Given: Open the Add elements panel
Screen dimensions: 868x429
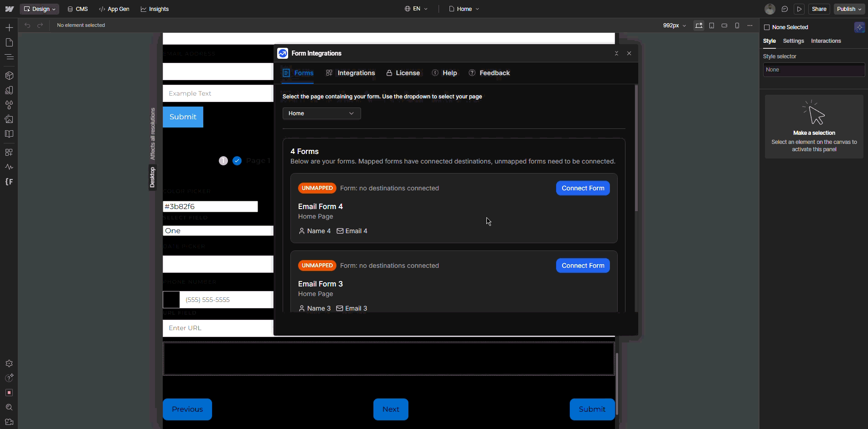Looking at the screenshot, I should pyautogui.click(x=9, y=28).
